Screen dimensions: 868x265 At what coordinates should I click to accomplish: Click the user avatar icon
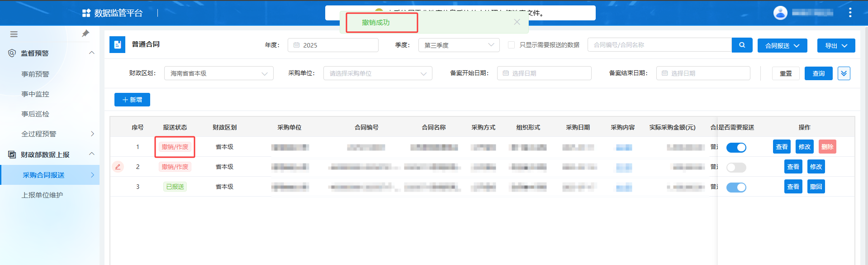click(x=780, y=13)
